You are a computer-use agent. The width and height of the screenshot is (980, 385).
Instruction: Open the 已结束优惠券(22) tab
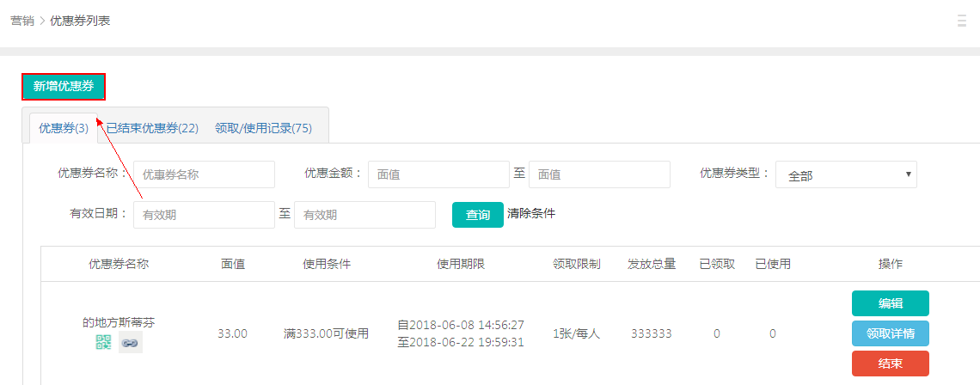(152, 128)
